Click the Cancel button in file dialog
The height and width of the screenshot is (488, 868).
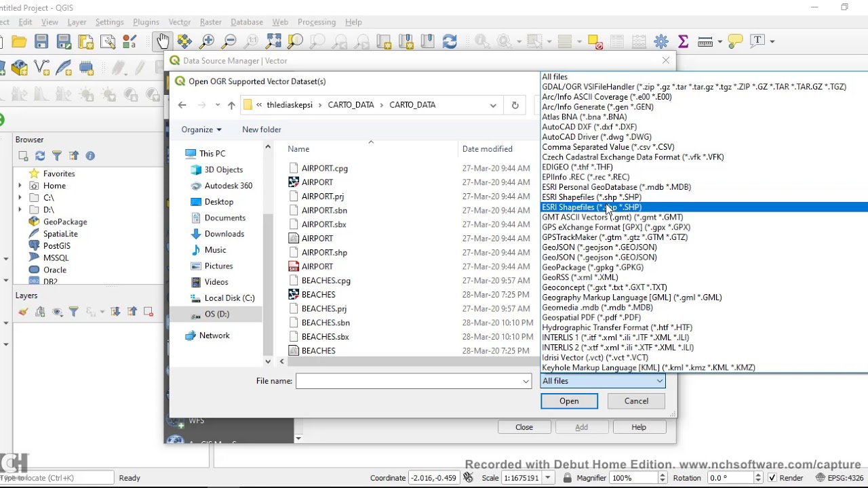pyautogui.click(x=636, y=401)
